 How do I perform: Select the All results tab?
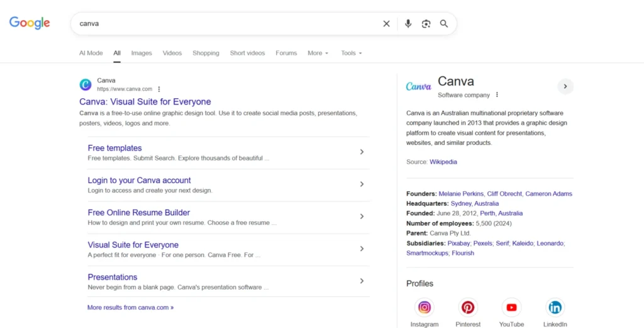(x=117, y=53)
